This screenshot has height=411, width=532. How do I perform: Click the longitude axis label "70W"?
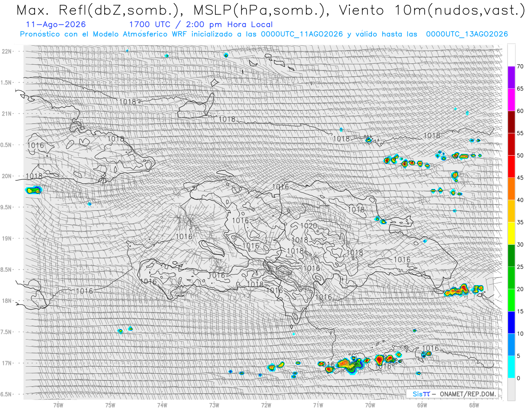pos(370,405)
